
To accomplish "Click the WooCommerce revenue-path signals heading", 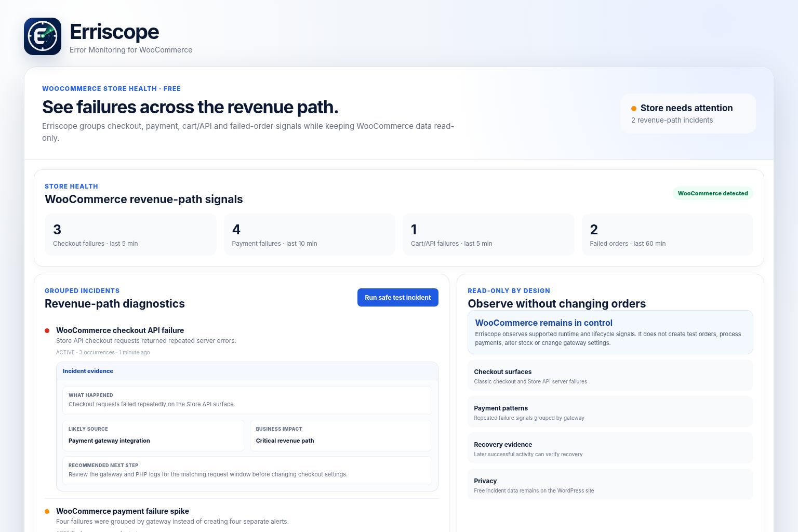I will click(x=144, y=199).
